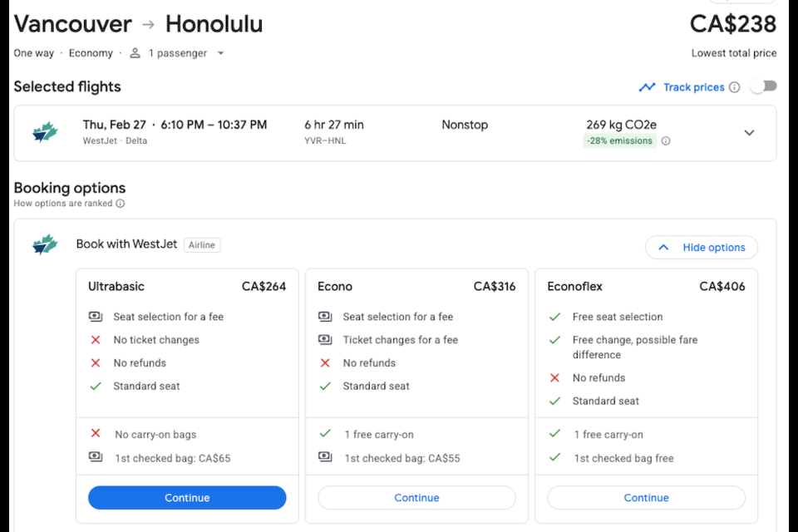798x532 pixels.
Task: Click the how options are ranked info icon
Action: 120,203
